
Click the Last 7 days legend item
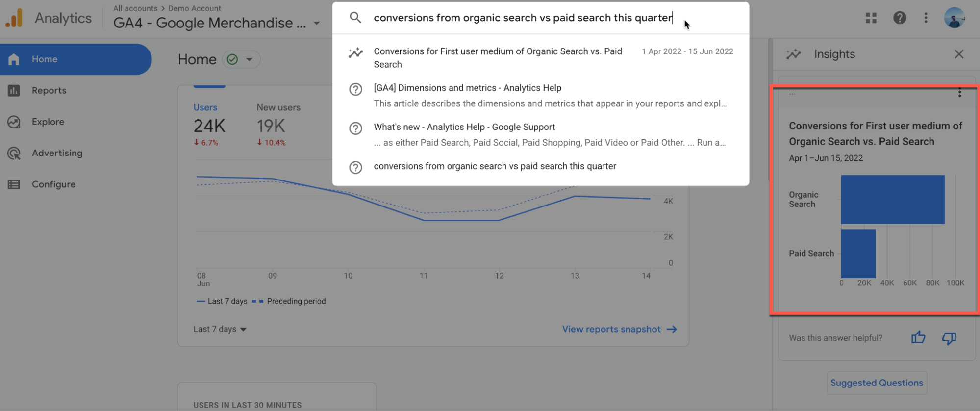click(222, 301)
